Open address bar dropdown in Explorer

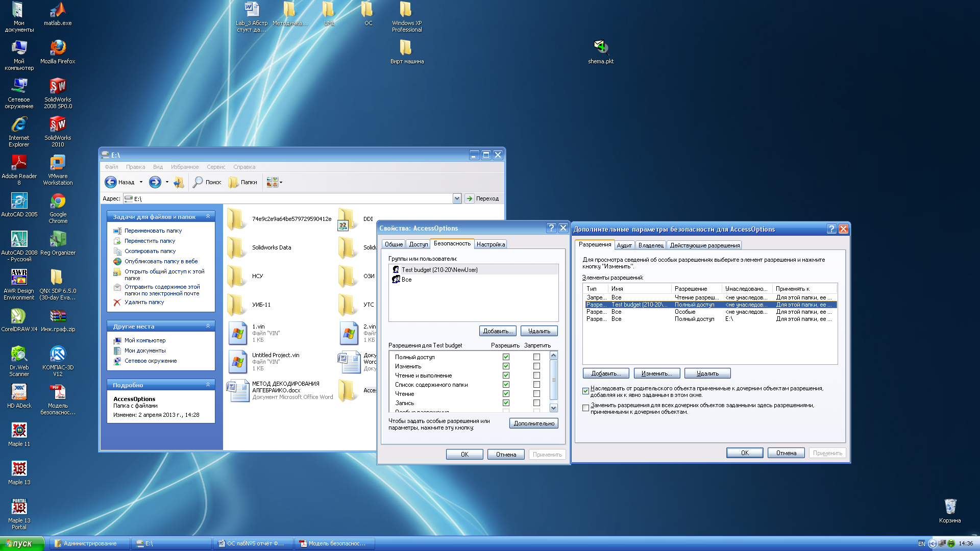457,198
